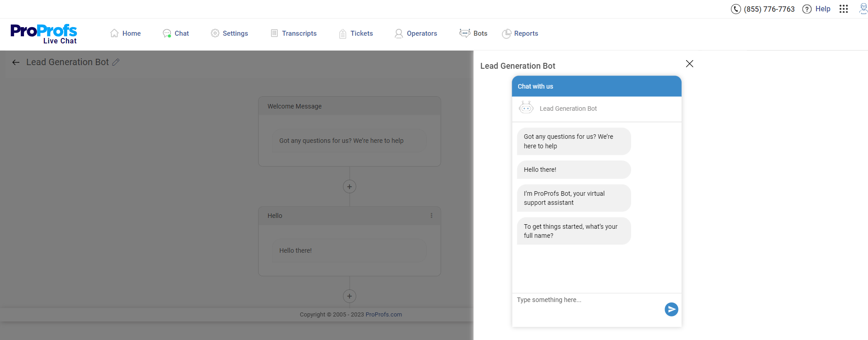Click the ProProfs Live Chat logo
The image size is (868, 340).
(x=44, y=34)
